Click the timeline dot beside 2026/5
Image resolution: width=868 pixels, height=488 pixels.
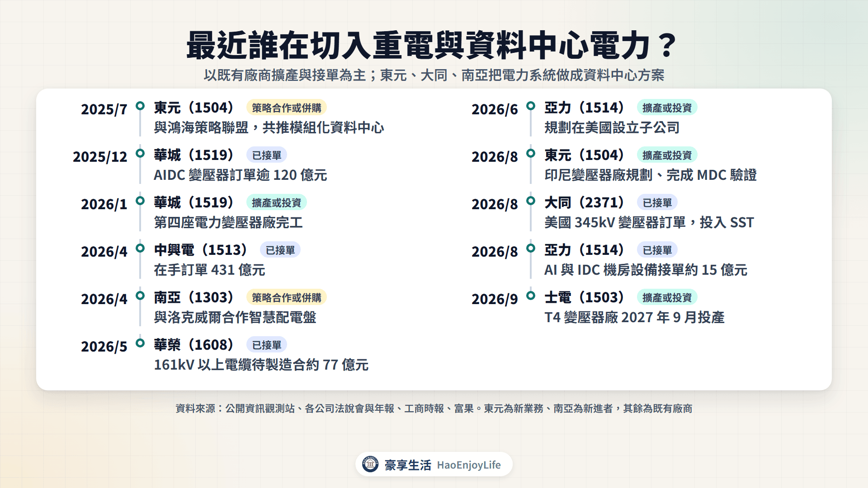140,343
